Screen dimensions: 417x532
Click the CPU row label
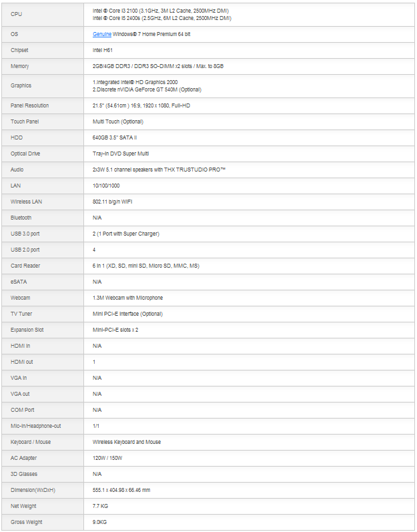[16, 14]
